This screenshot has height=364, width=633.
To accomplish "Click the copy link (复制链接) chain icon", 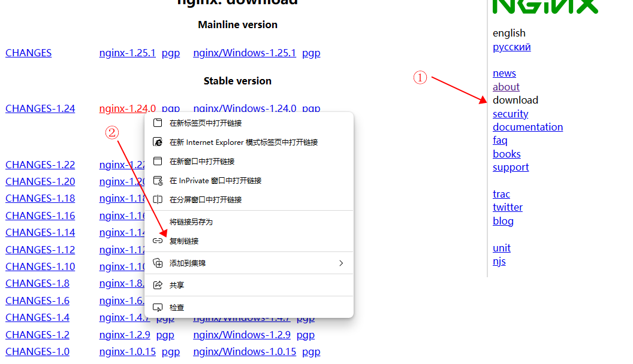I will coord(158,241).
